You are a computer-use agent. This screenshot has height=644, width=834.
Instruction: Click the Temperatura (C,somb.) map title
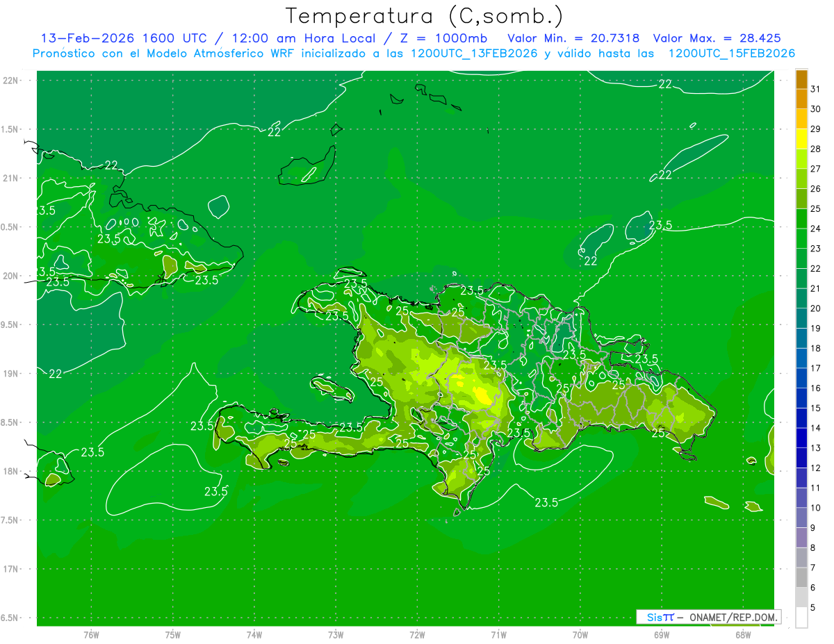(424, 16)
